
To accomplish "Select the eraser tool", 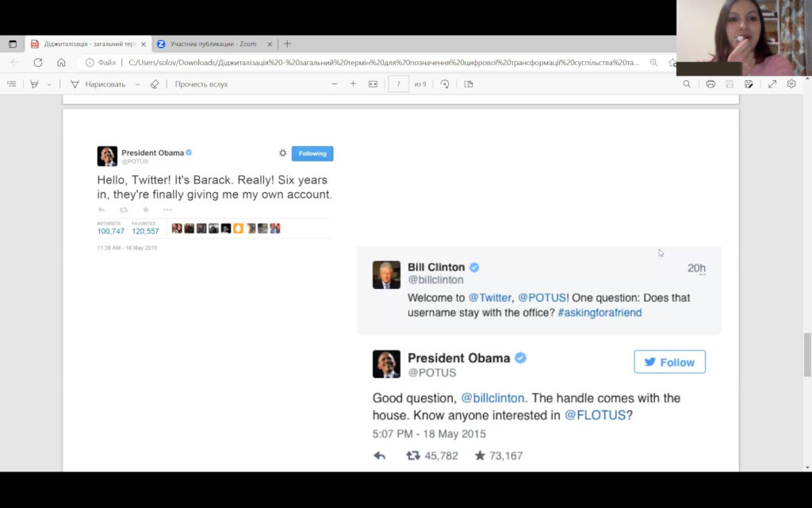I will point(155,84).
